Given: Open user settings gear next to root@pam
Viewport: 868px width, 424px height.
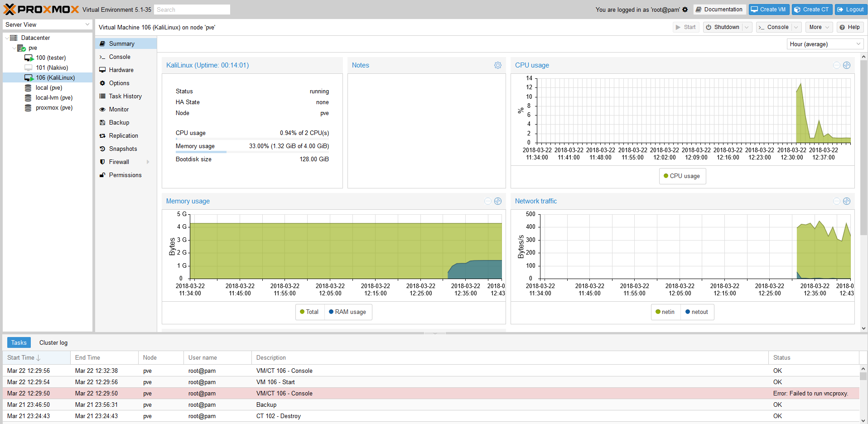Looking at the screenshot, I should (x=685, y=10).
